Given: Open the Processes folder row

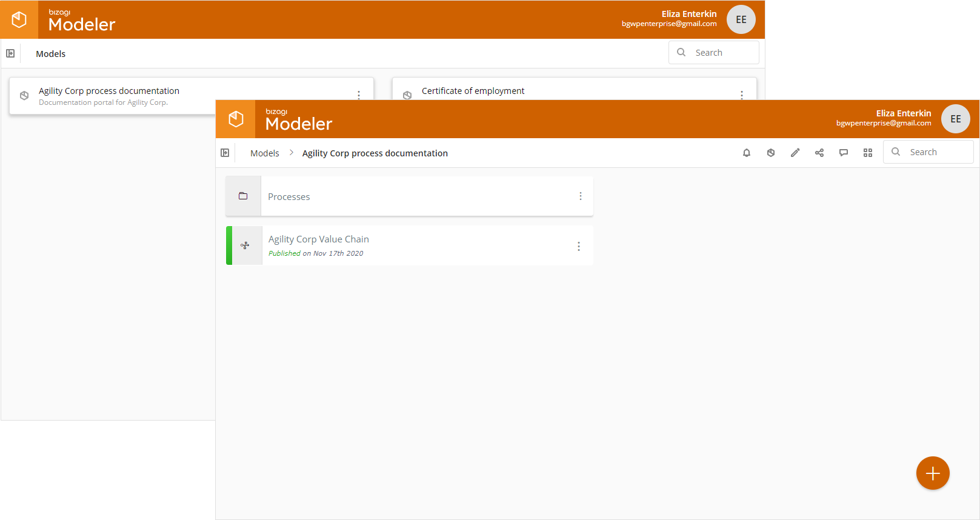Looking at the screenshot, I should [409, 196].
